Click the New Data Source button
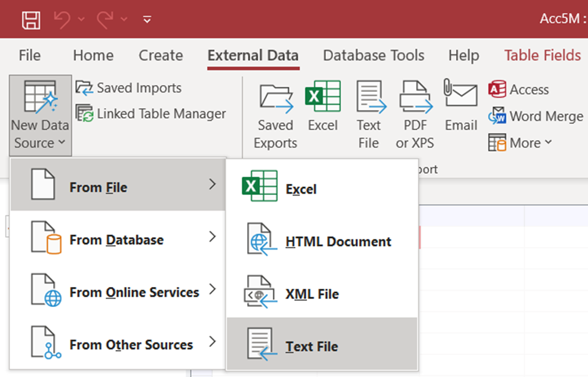Image resolution: width=588 pixels, height=377 pixels. tap(40, 116)
